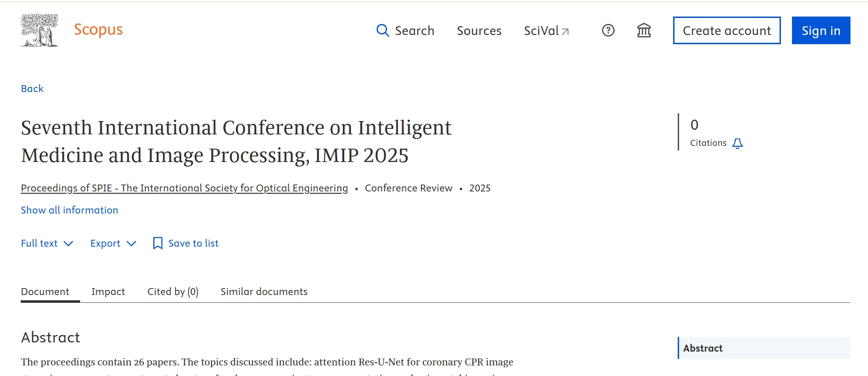Click the magnifying glass search icon
Screen dimensions: 868x376
click(382, 30)
